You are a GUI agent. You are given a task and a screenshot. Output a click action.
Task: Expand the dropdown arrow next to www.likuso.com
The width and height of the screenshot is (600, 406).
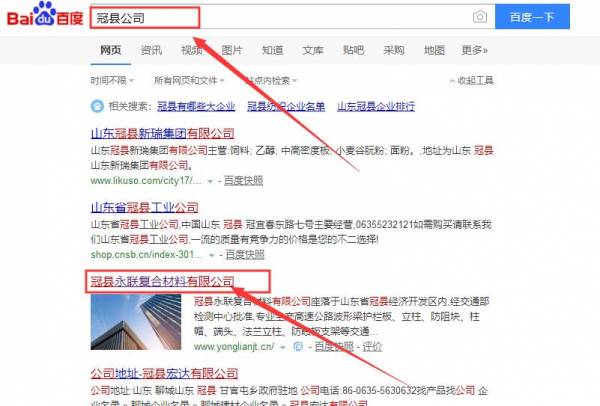coord(210,181)
